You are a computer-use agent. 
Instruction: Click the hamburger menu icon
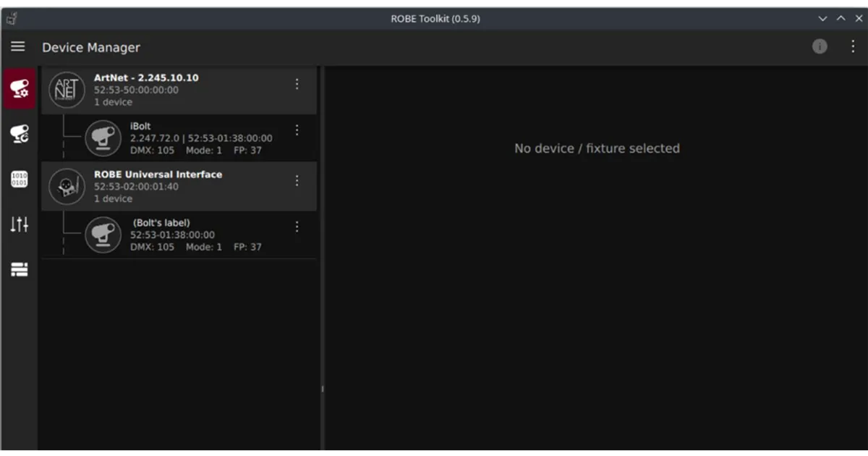click(17, 46)
